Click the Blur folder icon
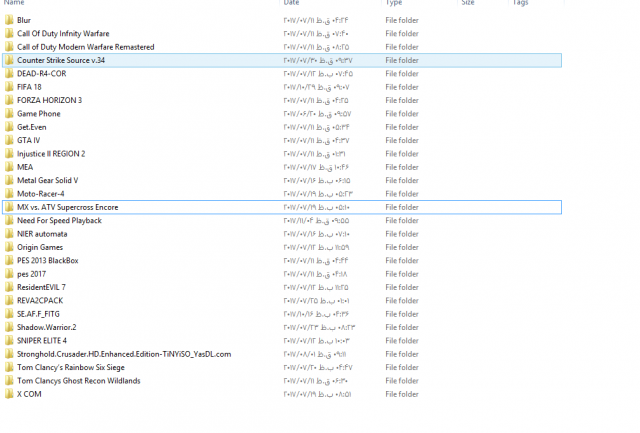 click(x=9, y=20)
